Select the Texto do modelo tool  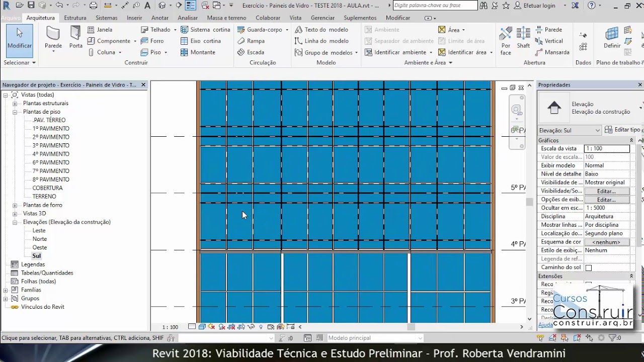tap(321, 30)
